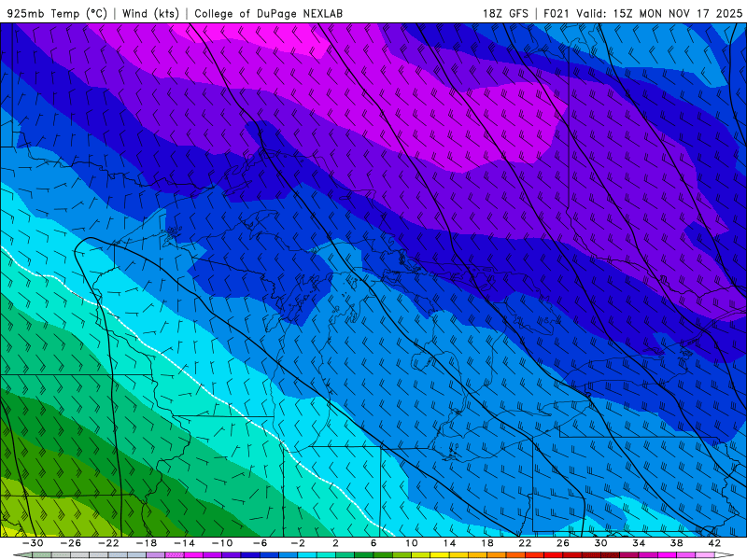Screen dimensions: 747x560
Task: Click the -14 color bar label
Action: (184, 543)
